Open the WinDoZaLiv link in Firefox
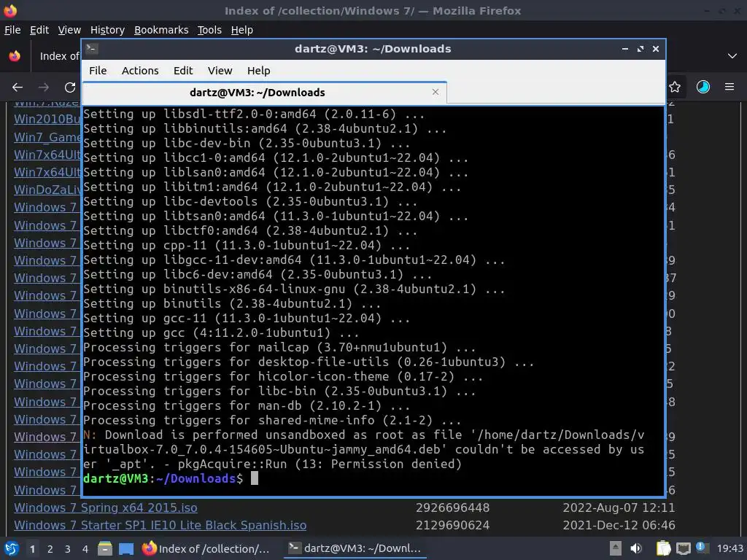This screenshot has width=747, height=560. pyautogui.click(x=47, y=190)
